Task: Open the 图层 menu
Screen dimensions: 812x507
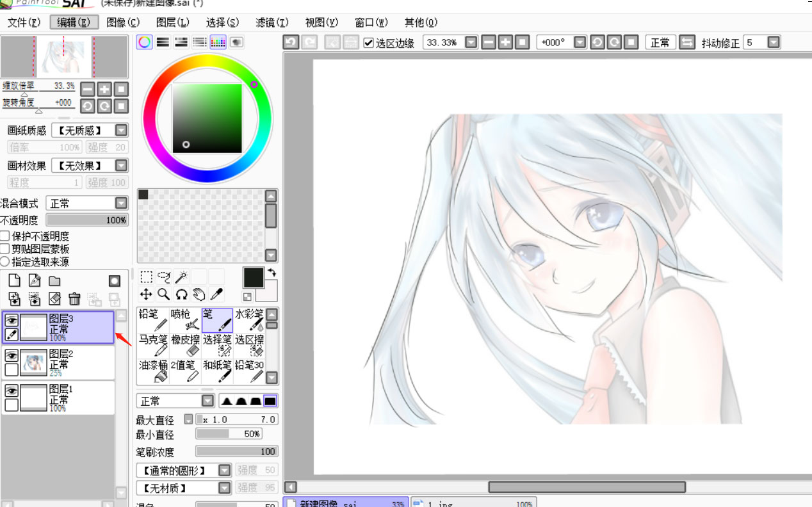Action: [173, 22]
